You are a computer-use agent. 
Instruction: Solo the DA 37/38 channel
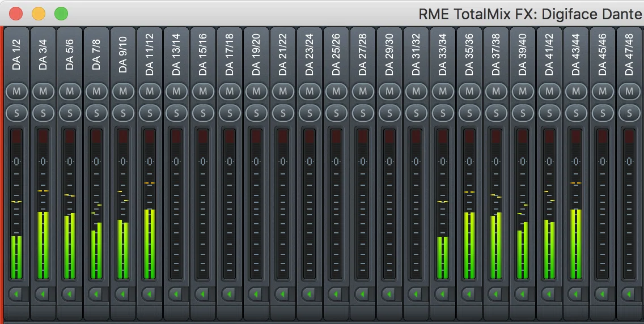pyautogui.click(x=495, y=113)
